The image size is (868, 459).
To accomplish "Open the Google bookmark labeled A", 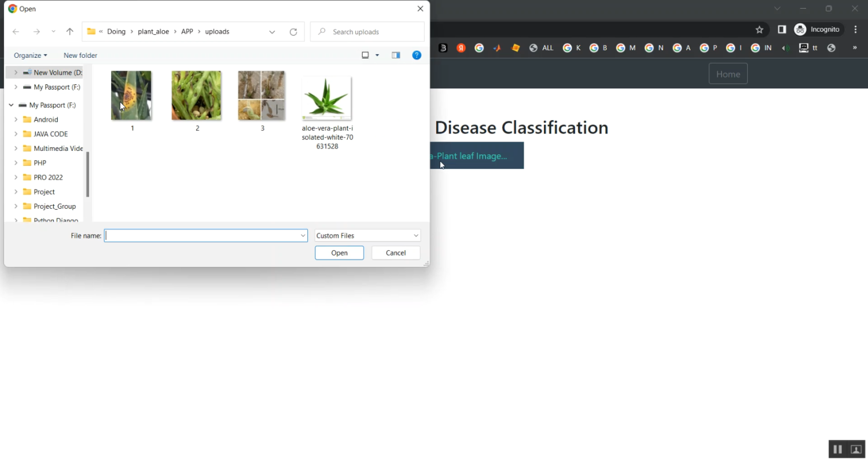I will (x=682, y=48).
